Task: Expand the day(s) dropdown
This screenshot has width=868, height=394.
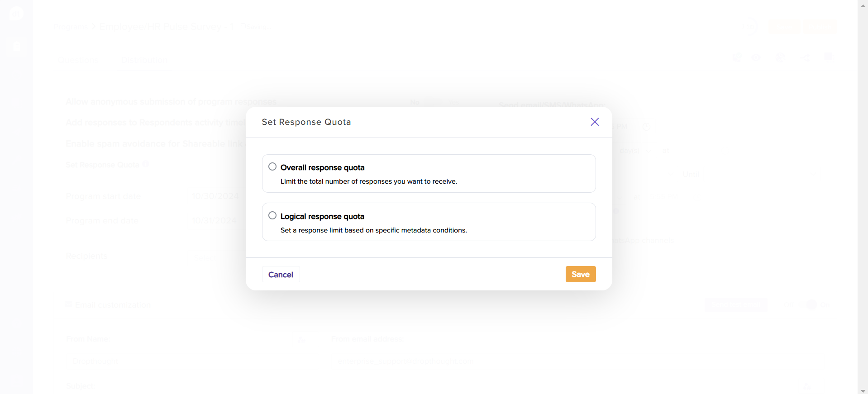Action: [x=634, y=151]
